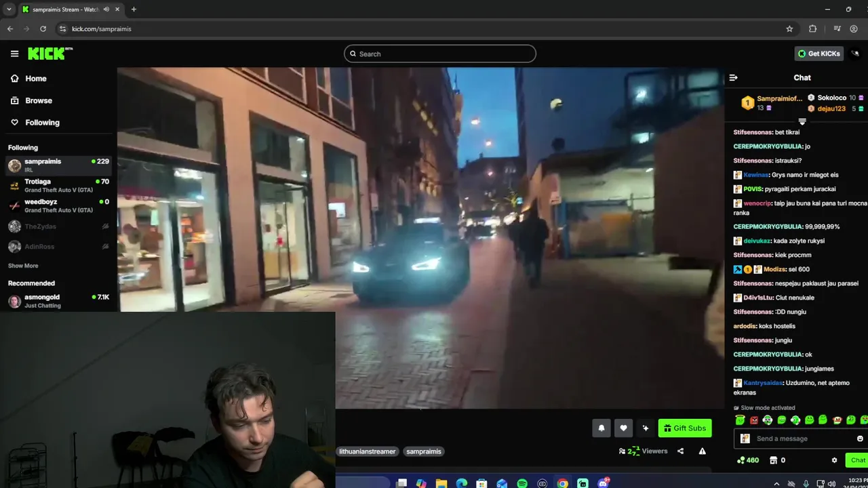The height and width of the screenshot is (488, 868).
Task: Expand the Show More following list
Action: click(x=23, y=266)
